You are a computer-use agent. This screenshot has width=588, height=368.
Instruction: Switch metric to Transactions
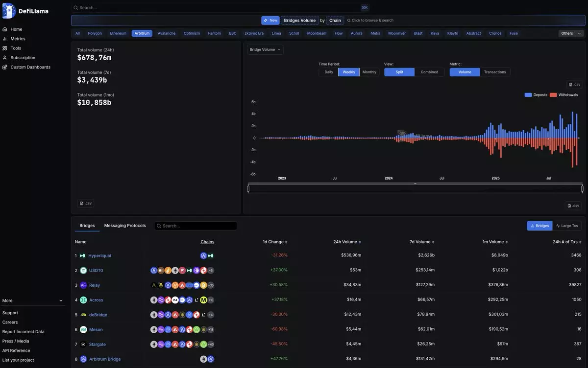[495, 72]
